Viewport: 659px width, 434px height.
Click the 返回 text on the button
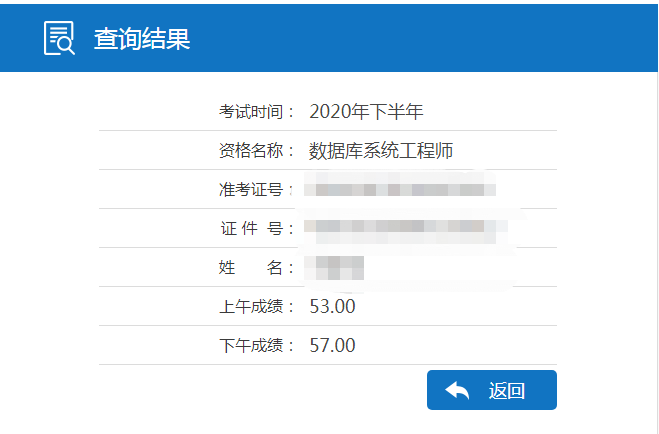(x=507, y=391)
